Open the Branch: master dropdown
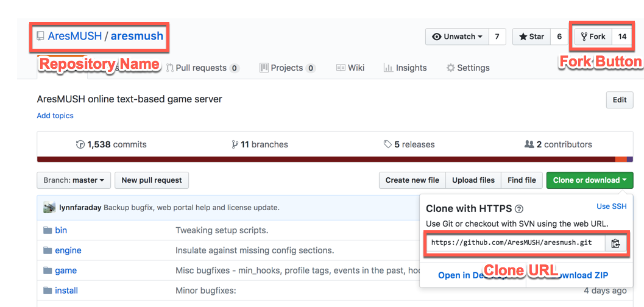Viewport: 644px width, 307px height. point(74,180)
